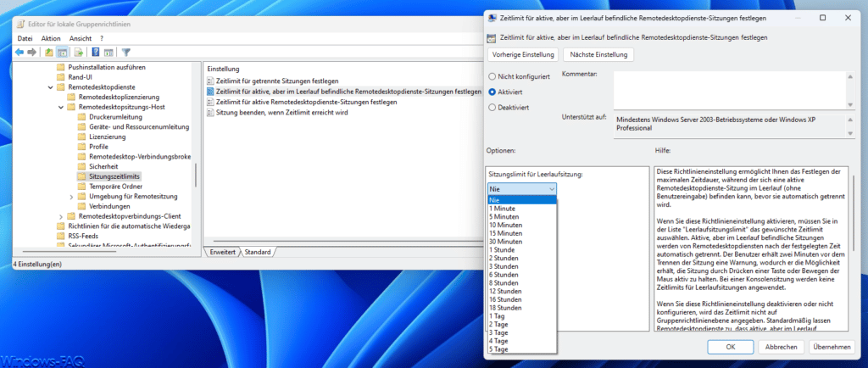
Task: Close the Sitzungslimit combo box showing 'Nie'
Action: tap(522, 189)
